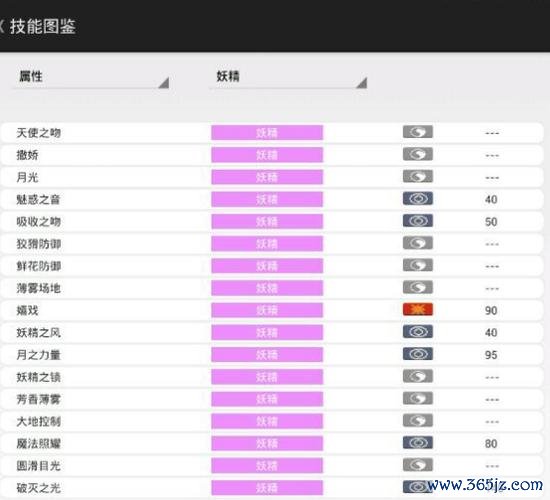Click power value 95 for 月之力量
550x500 pixels.
(x=491, y=355)
